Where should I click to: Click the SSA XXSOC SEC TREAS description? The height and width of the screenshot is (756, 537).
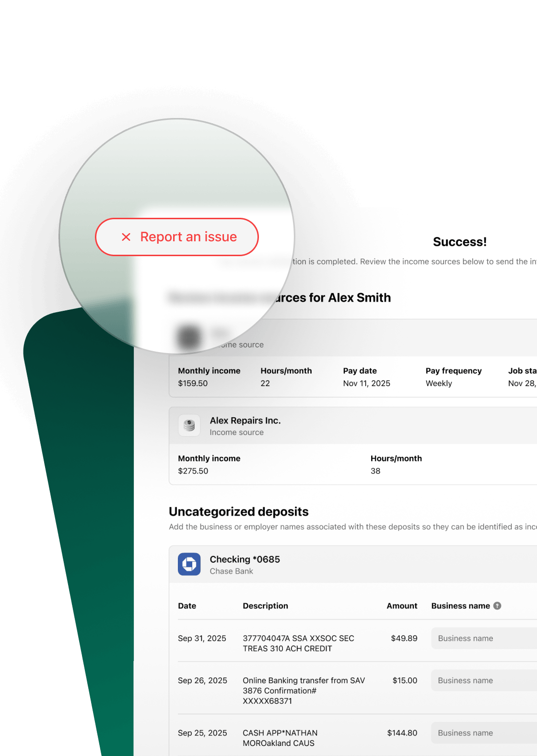tap(298, 643)
